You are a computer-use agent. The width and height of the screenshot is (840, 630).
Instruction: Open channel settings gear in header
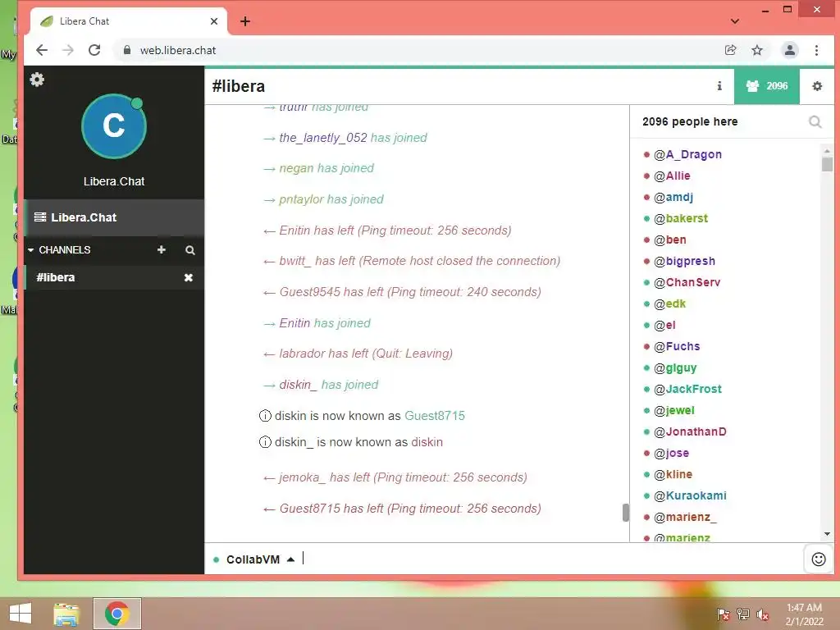pyautogui.click(x=817, y=85)
